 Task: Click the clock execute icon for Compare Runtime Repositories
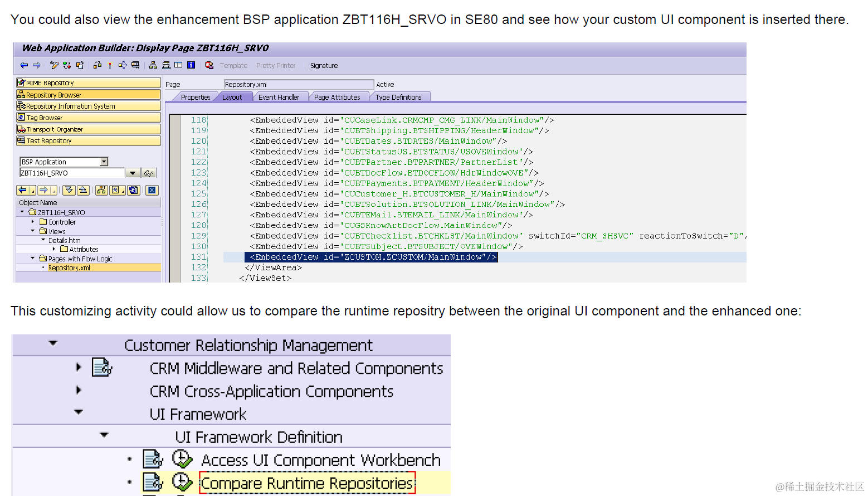[182, 482]
